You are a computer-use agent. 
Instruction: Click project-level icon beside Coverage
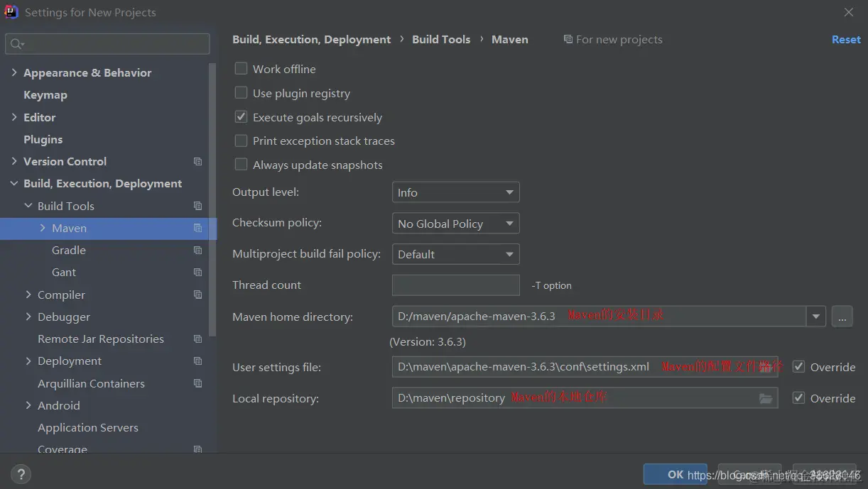197,449
